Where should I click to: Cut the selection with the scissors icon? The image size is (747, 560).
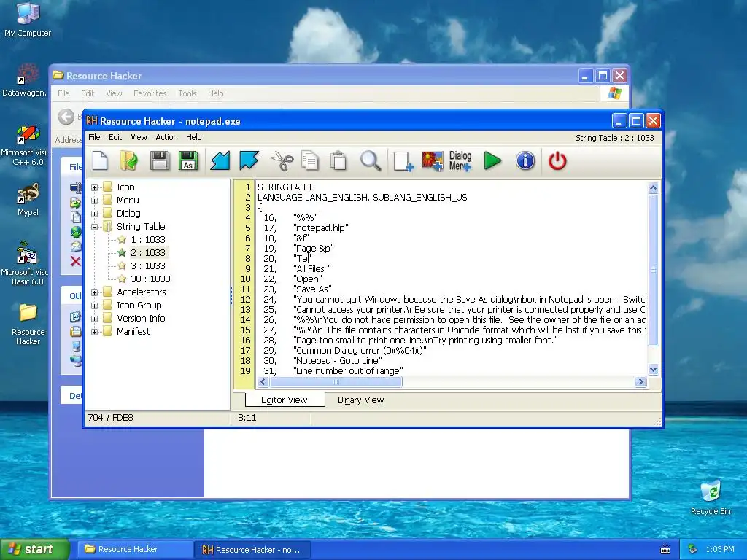pyautogui.click(x=282, y=161)
